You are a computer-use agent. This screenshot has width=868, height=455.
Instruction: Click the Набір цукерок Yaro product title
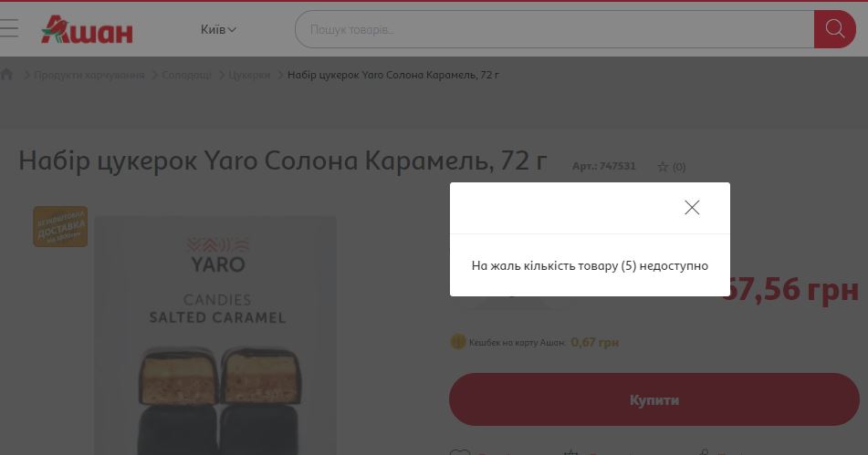tap(283, 160)
